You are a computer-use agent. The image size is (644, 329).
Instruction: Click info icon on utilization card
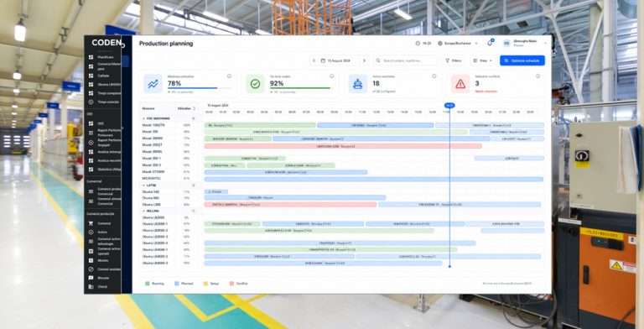tap(229, 76)
